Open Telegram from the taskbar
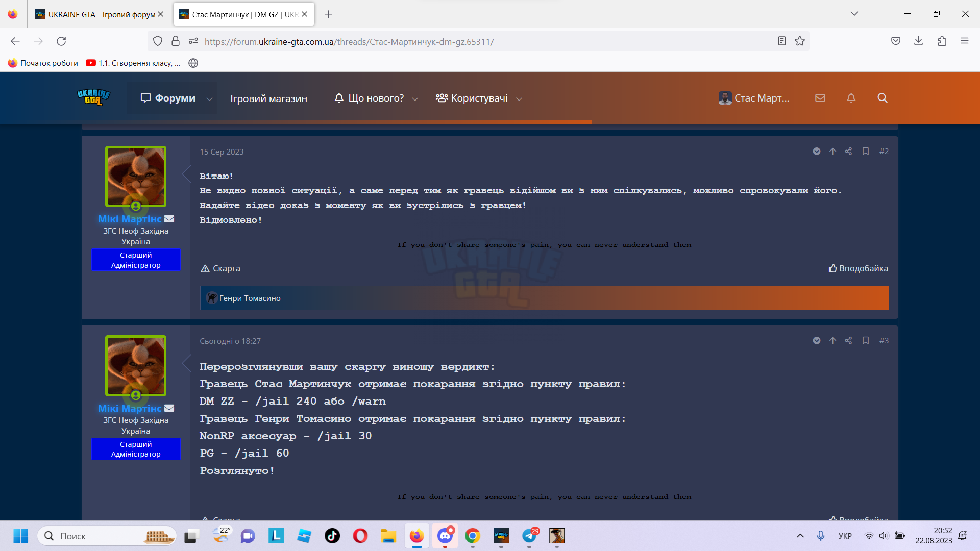Image resolution: width=980 pixels, height=551 pixels. point(529,536)
